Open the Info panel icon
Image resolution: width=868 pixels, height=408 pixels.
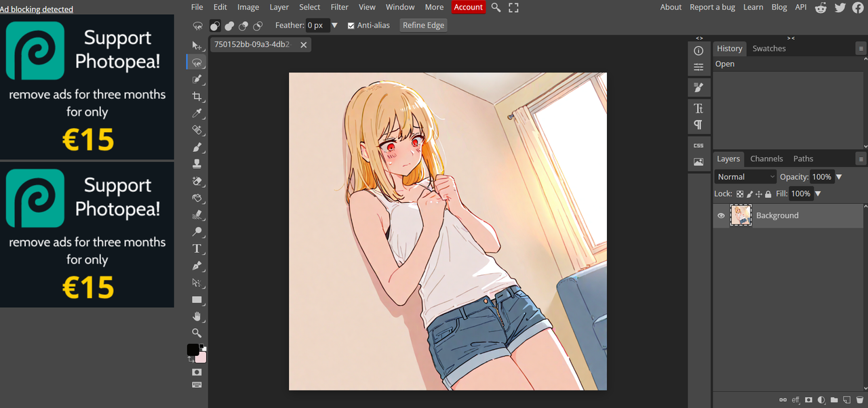point(698,51)
